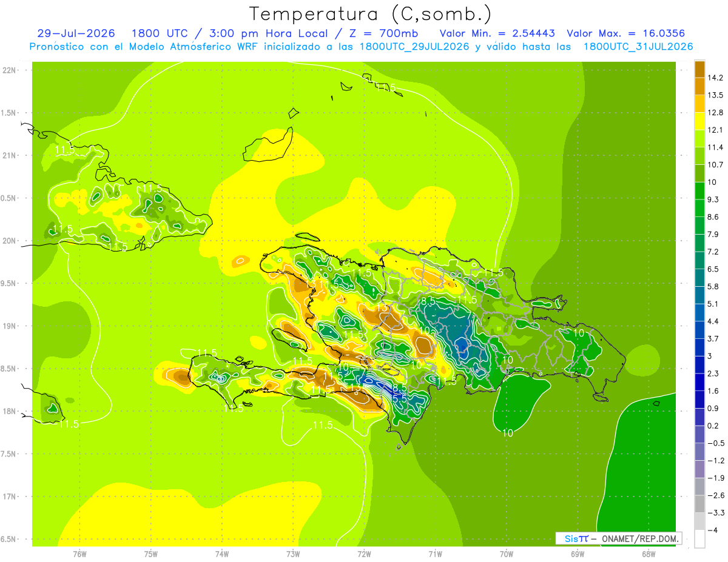Click the 'ONAMET/REP.DOM.' credit label
728x562 pixels.
(x=640, y=538)
